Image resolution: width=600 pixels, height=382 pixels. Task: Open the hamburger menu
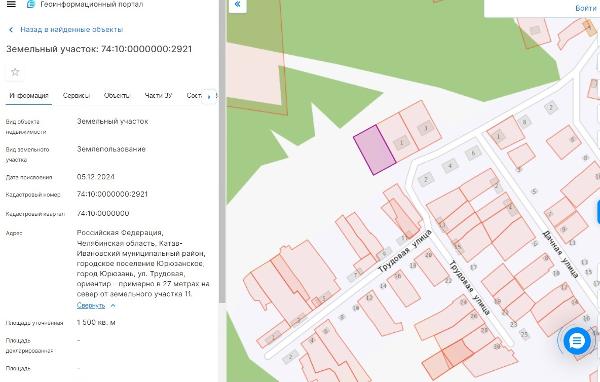pyautogui.click(x=11, y=4)
